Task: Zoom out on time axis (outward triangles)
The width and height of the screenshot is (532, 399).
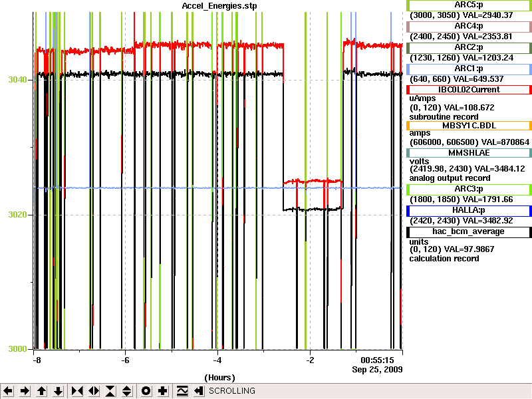Action: pyautogui.click(x=94, y=391)
